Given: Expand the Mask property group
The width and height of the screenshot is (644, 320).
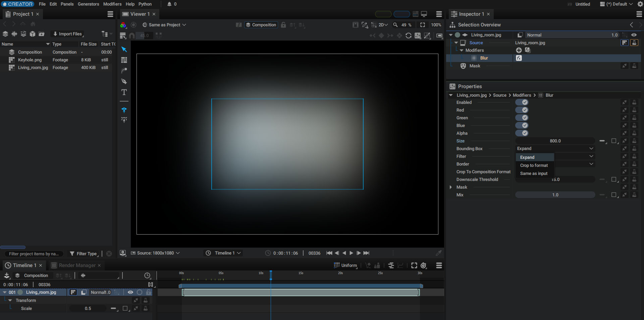Looking at the screenshot, I should click(x=451, y=187).
